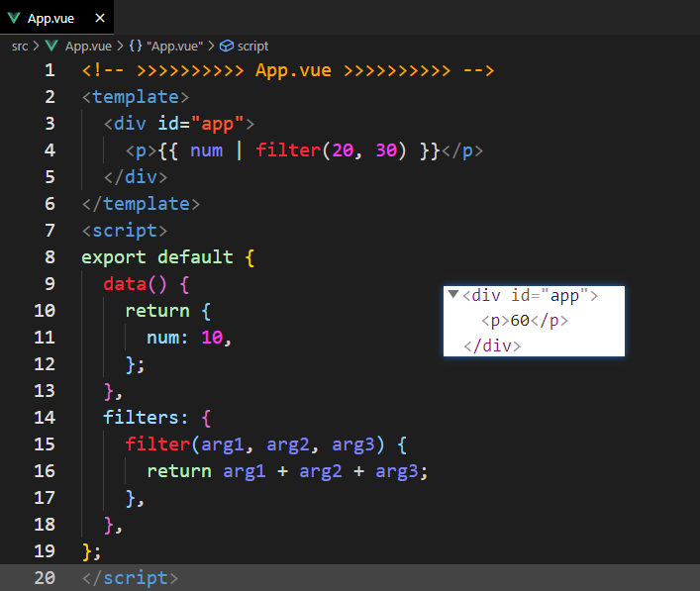Collapse the div id="app" node in the DOM popup
700x591 pixels.
coord(453,294)
